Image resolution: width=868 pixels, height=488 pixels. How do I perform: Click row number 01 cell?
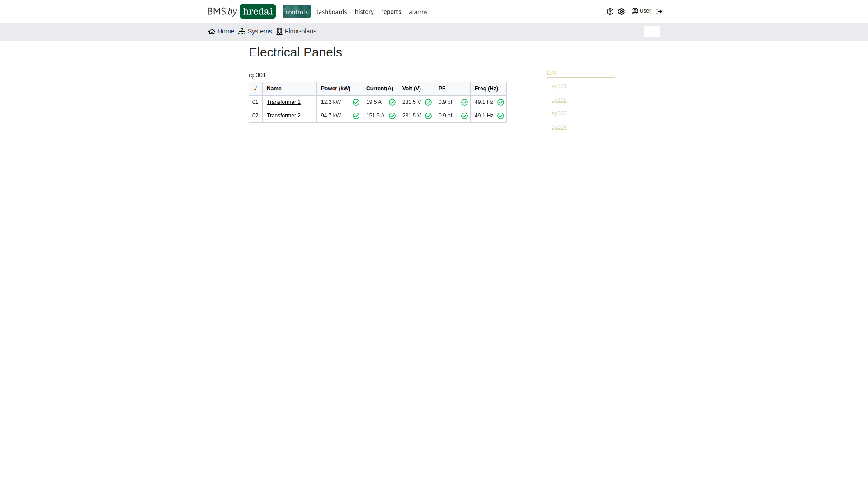point(255,102)
